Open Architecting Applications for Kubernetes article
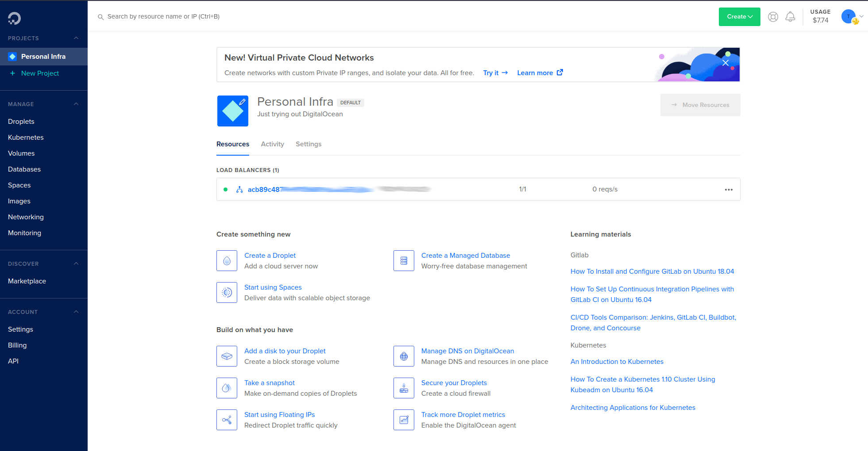 click(633, 408)
